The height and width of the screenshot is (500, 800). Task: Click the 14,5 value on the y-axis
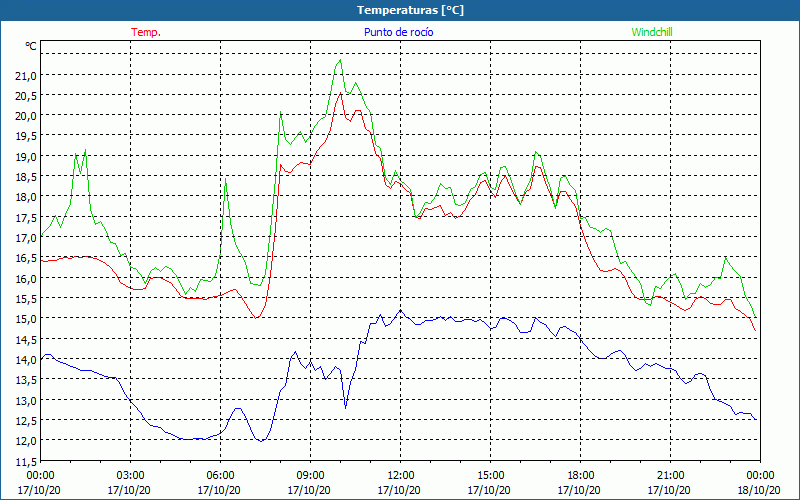[26, 339]
